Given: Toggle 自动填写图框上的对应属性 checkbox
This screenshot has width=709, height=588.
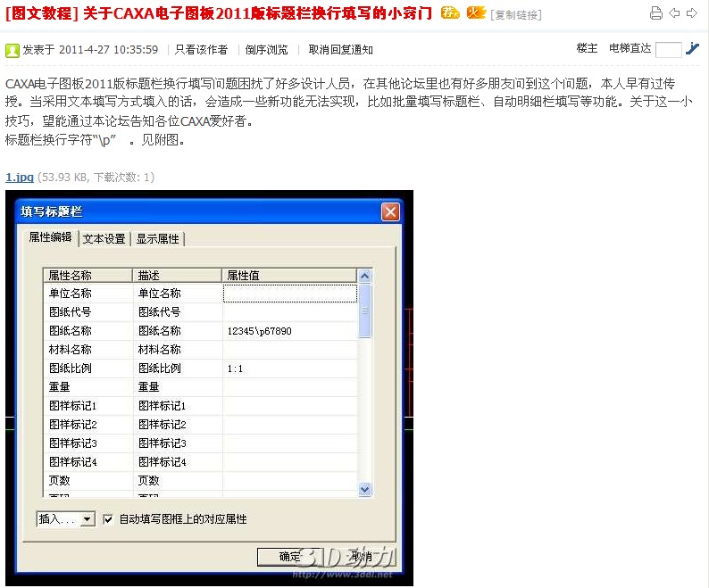Looking at the screenshot, I should pos(109,518).
